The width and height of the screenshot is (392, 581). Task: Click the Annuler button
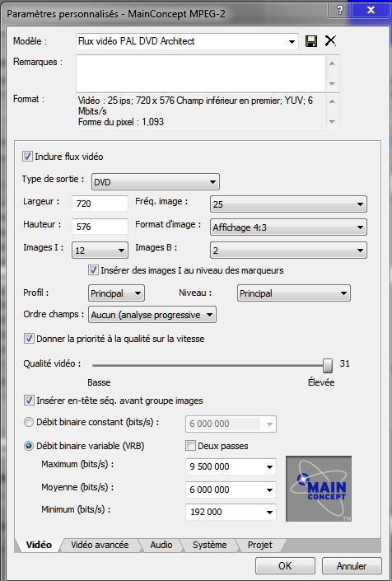pyautogui.click(x=352, y=566)
